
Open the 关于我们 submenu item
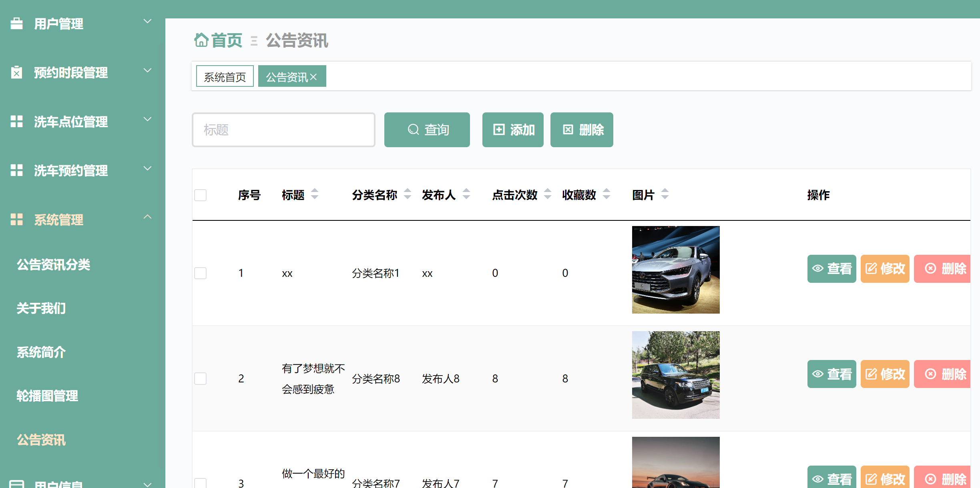pos(41,308)
